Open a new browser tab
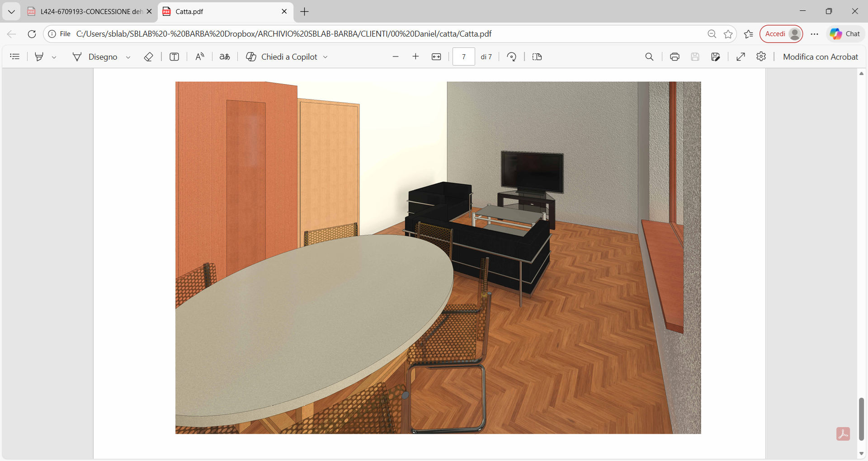Viewport: 868px width, 461px height. pyautogui.click(x=305, y=12)
